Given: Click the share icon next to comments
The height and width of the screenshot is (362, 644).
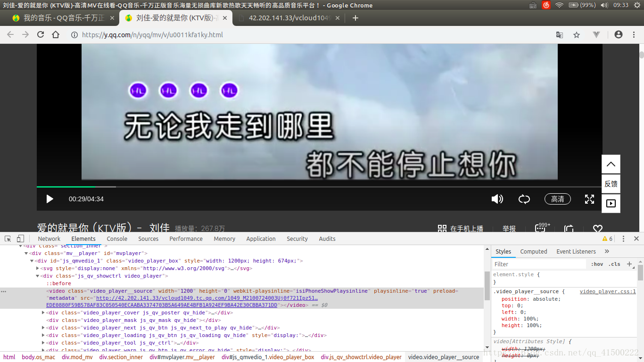Looking at the screenshot, I should (x=569, y=229).
